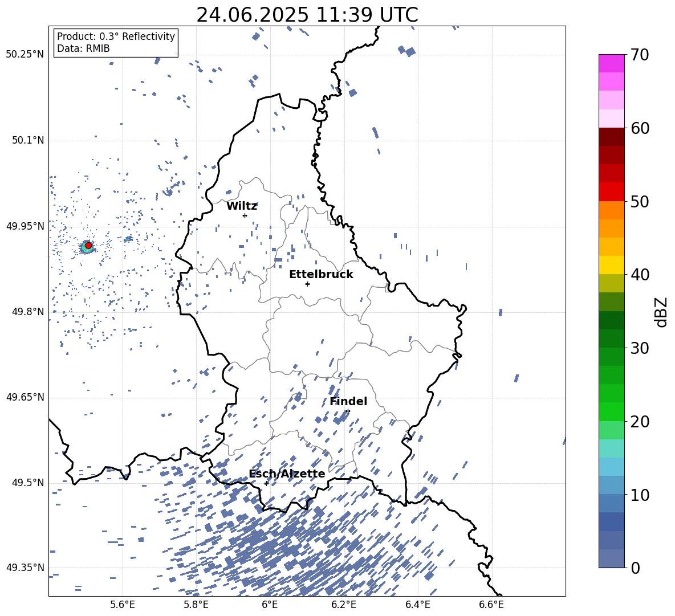Click the Ettelbruck cross marker
The height and width of the screenshot is (616, 675).
click(307, 284)
